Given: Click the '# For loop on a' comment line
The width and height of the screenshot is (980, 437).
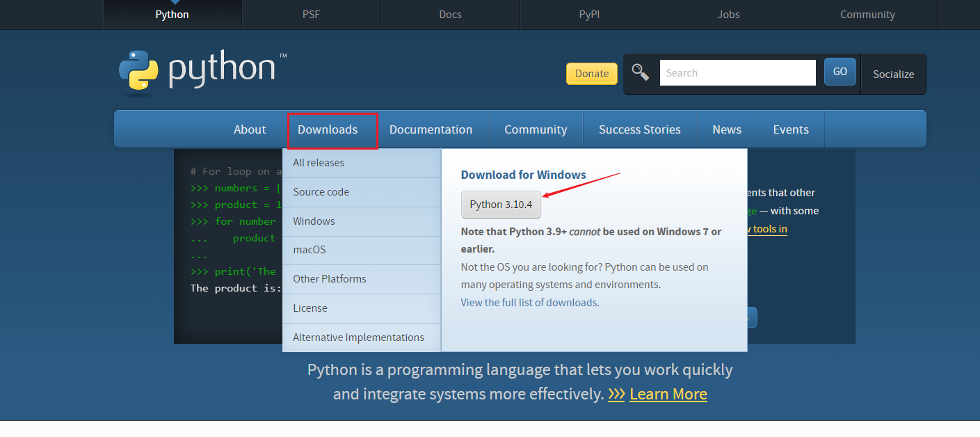Looking at the screenshot, I should 236,171.
